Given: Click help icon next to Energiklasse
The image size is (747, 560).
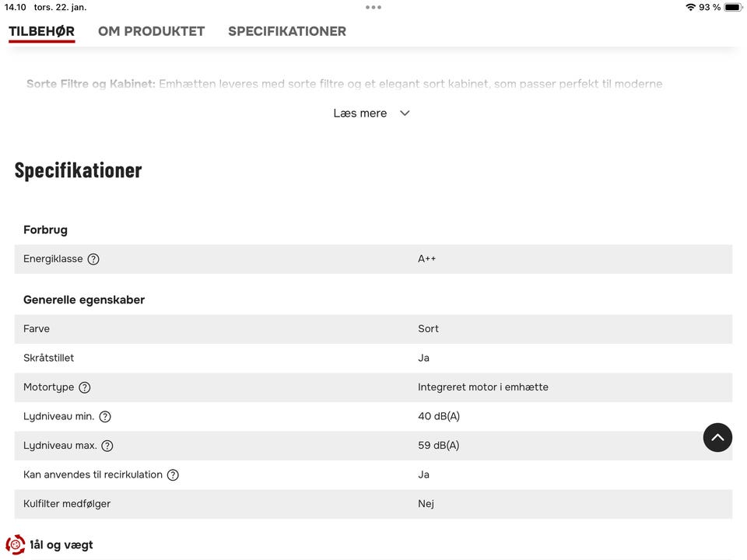Looking at the screenshot, I should coord(93,259).
